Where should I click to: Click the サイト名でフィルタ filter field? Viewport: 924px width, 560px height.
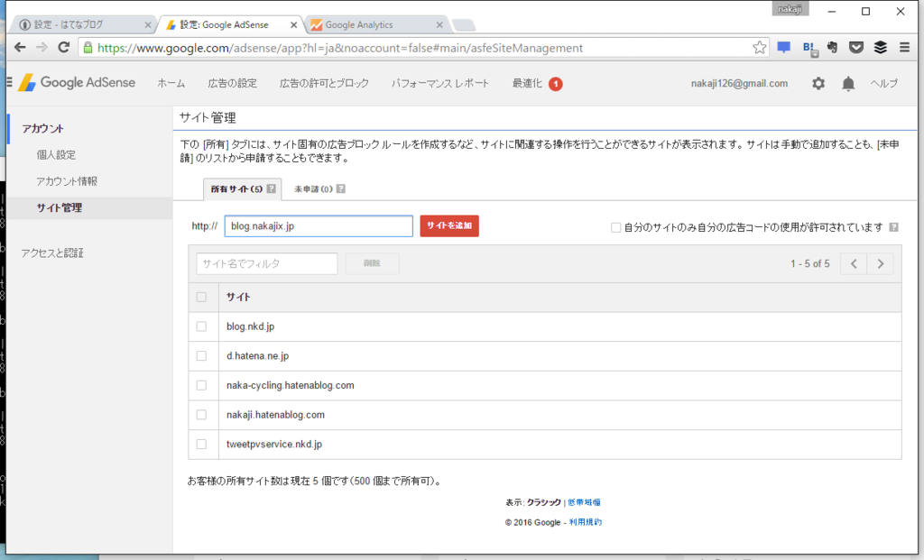(x=266, y=263)
